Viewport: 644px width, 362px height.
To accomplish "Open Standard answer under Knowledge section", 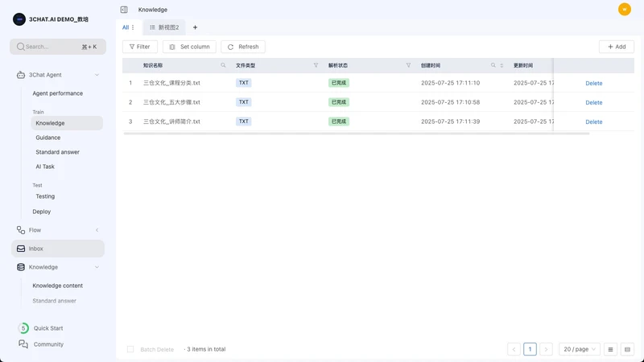I will 54,300.
